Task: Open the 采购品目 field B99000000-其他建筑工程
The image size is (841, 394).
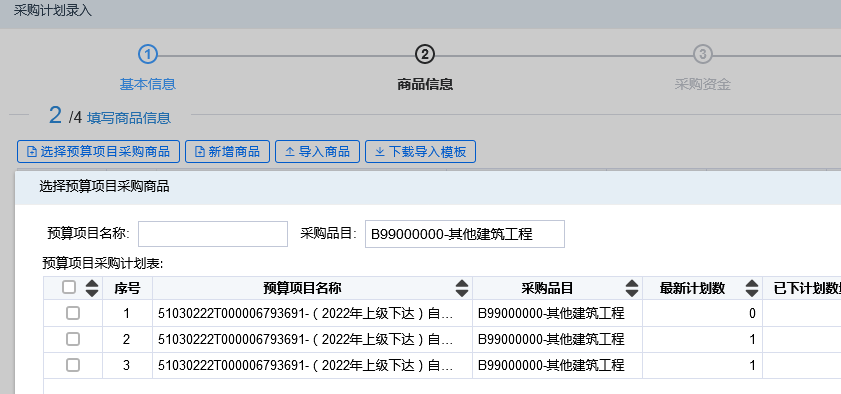Action: click(x=465, y=234)
